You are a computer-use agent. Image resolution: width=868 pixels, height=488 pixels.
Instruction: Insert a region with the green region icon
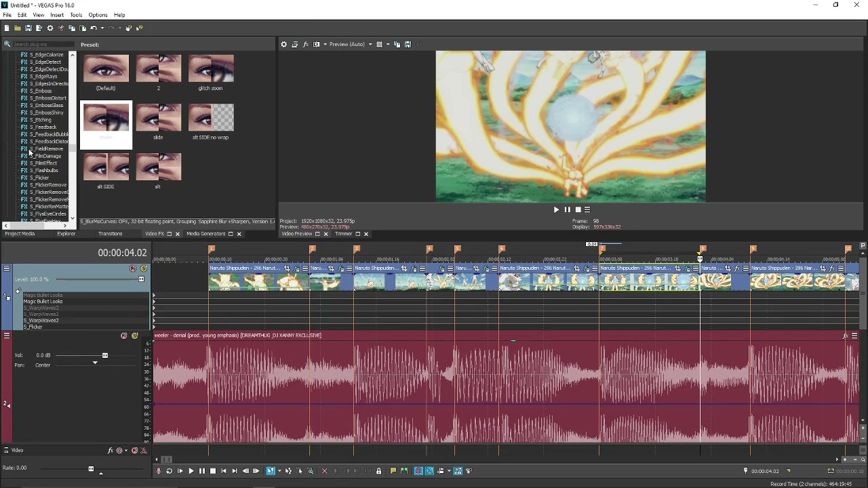404,471
